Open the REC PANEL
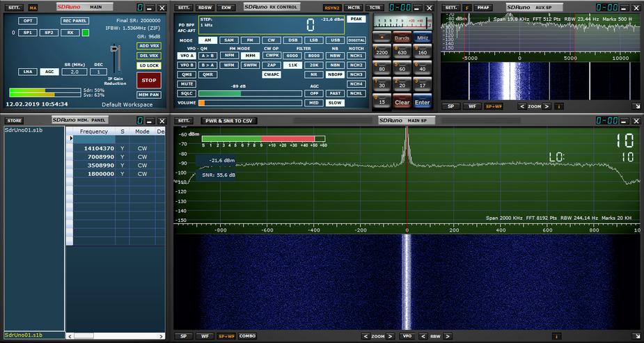 (x=74, y=21)
